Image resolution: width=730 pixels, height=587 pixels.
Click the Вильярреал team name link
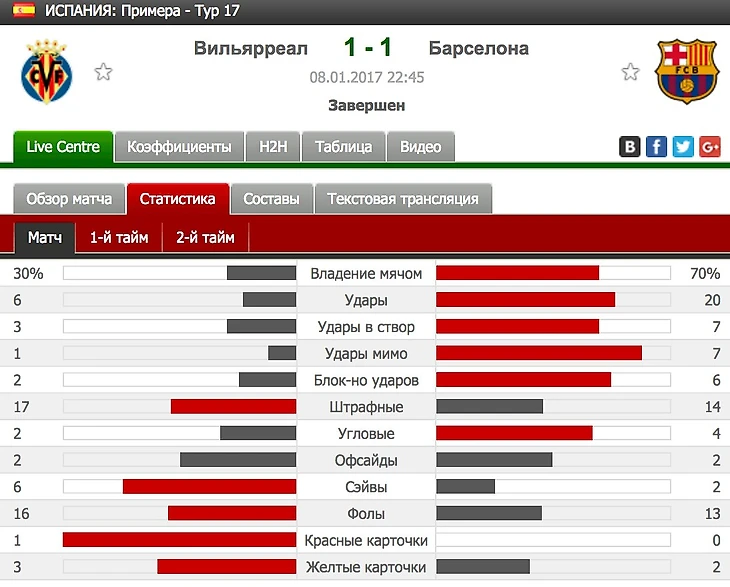coord(251,48)
